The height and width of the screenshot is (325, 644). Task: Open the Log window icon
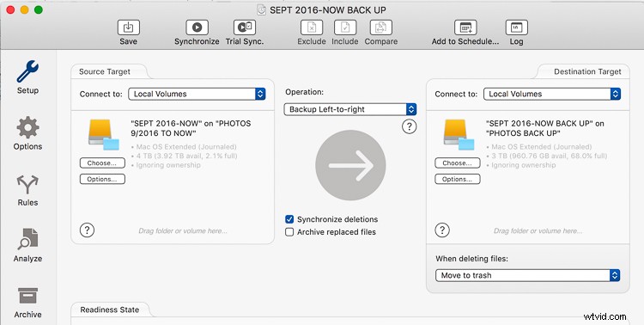click(x=516, y=28)
